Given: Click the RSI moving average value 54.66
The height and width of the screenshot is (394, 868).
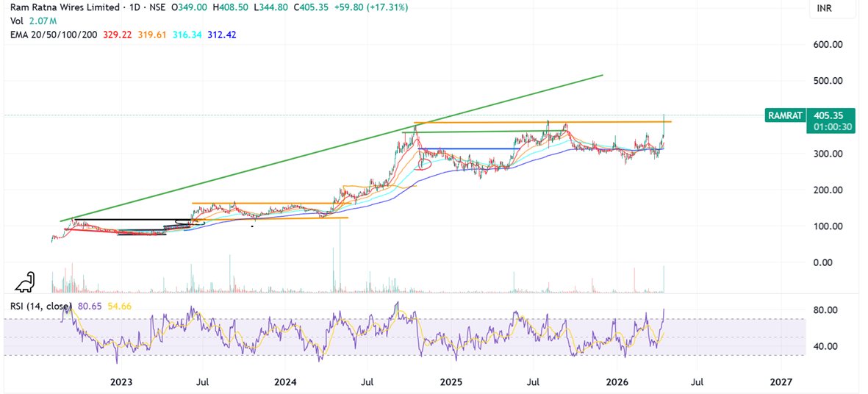Looking at the screenshot, I should (x=118, y=306).
